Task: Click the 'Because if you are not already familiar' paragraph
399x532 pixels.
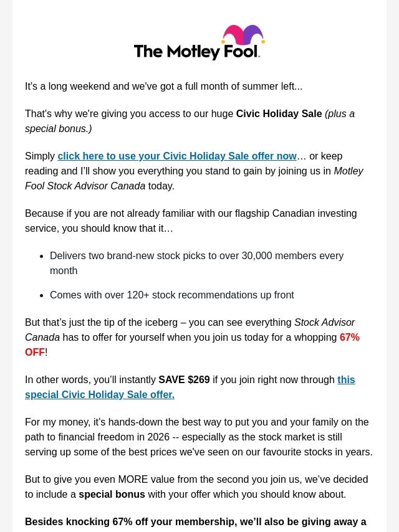Action: [191, 221]
